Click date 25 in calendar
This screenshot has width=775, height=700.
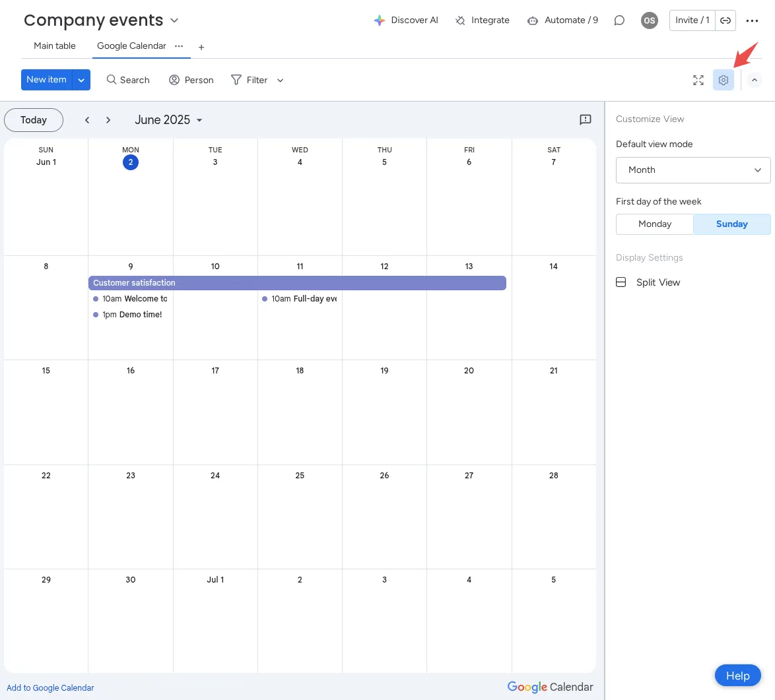pyautogui.click(x=300, y=475)
